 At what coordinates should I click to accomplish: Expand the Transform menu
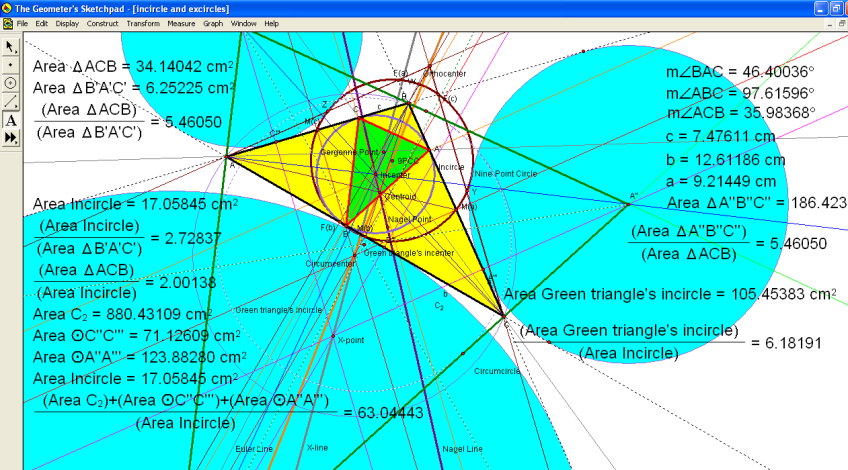[143, 23]
